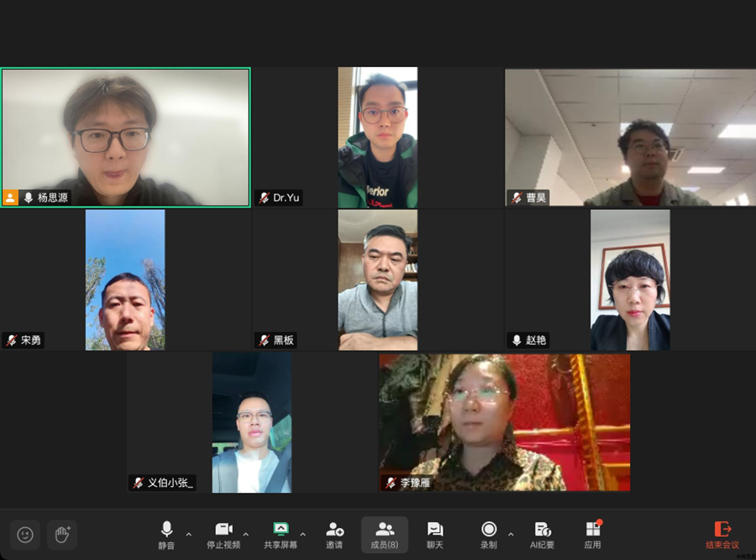This screenshot has height=560, width=756.
Task: Open the 聊天 chat panel
Action: coord(435,535)
